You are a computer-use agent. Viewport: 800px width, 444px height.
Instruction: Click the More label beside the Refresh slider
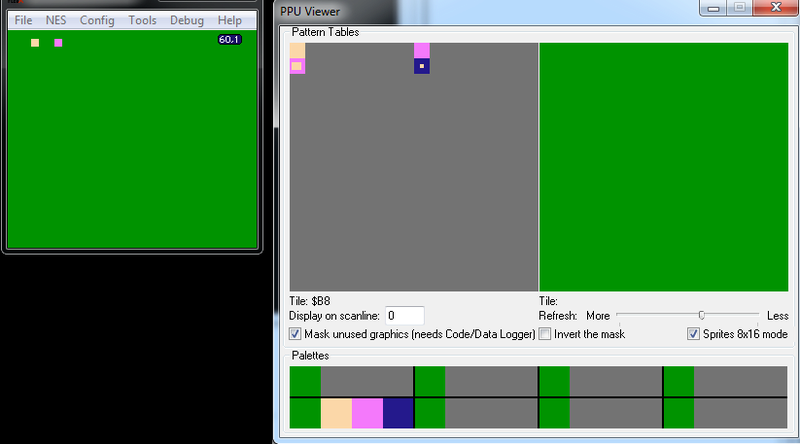[598, 316]
